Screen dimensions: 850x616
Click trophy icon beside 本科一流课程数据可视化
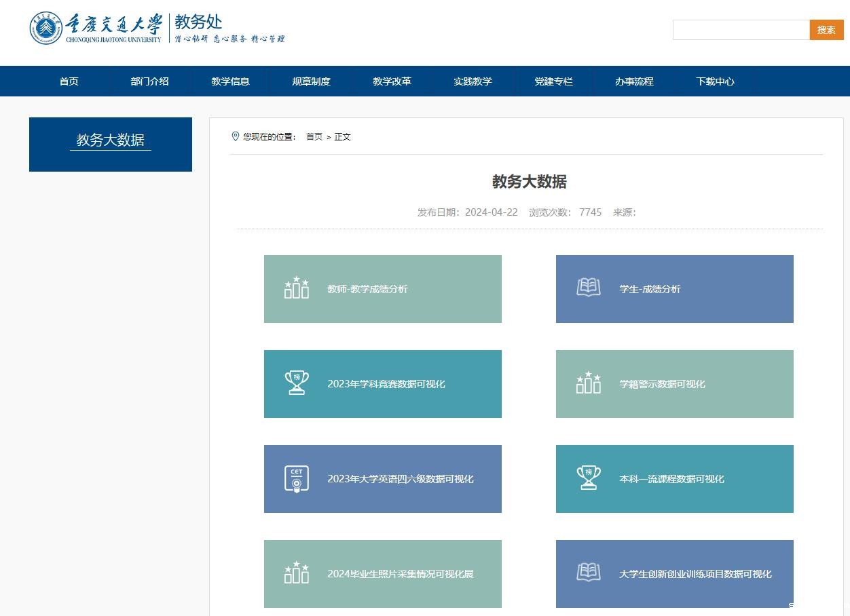click(589, 478)
